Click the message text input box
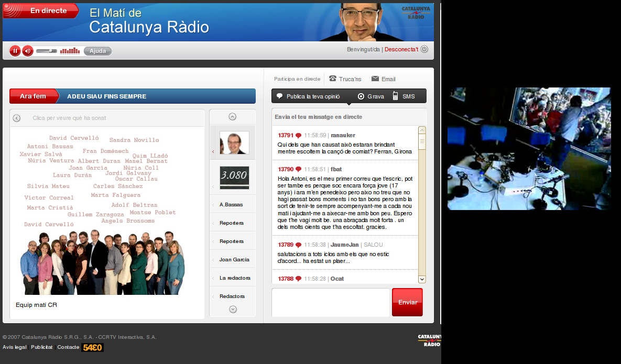Image resolution: width=621 pixels, height=364 pixels. [331, 302]
